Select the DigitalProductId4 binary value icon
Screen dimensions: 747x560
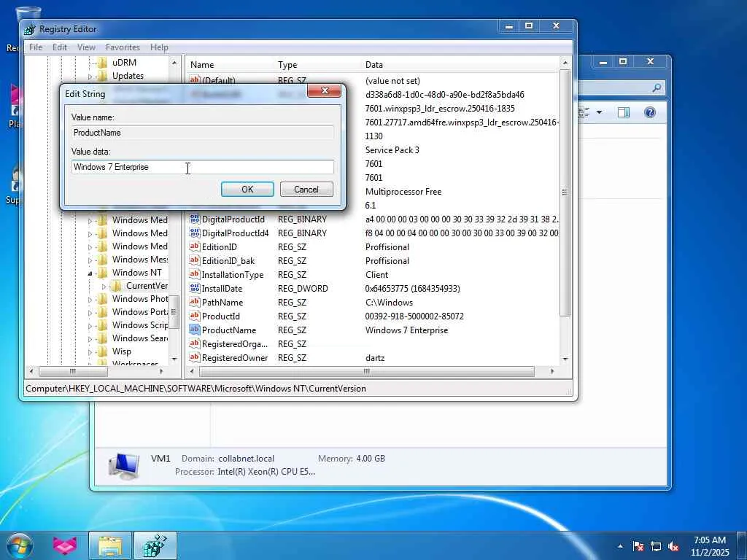[194, 233]
